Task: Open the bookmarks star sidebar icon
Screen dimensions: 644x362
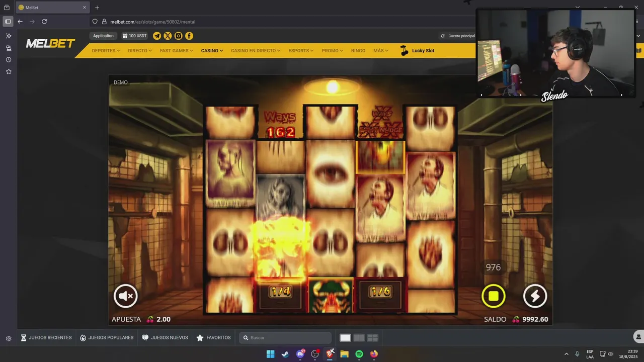Action: 9,72
